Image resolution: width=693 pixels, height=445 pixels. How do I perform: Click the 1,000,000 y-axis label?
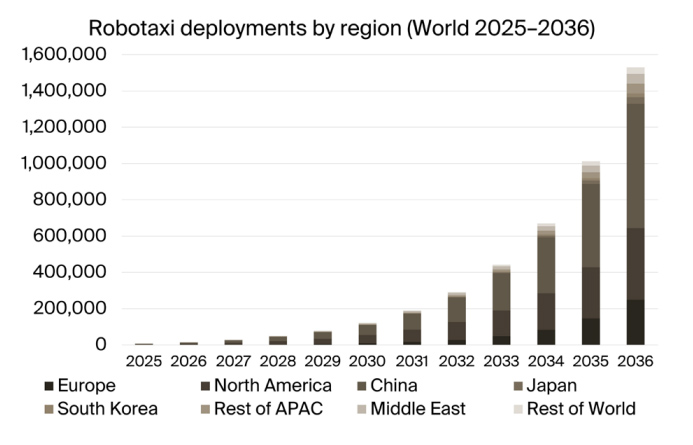pyautogui.click(x=65, y=163)
